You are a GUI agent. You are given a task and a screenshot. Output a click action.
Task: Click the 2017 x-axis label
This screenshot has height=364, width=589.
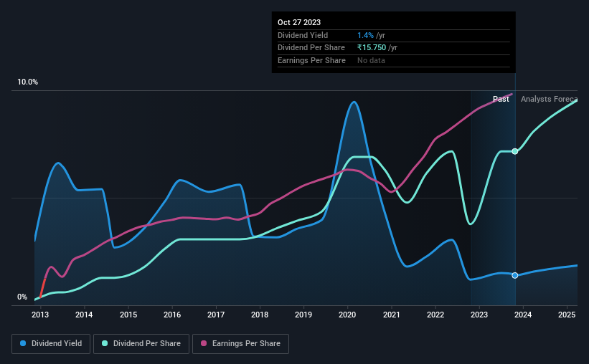coord(216,315)
